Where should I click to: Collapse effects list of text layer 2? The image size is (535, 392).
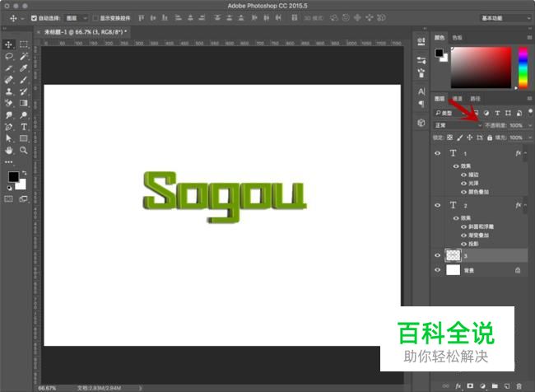(525, 205)
